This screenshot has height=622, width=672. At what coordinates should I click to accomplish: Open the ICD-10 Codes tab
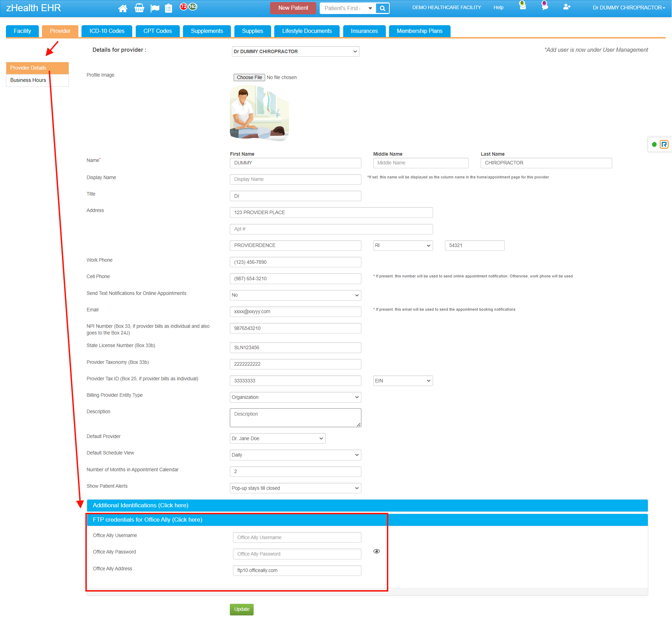107,31
